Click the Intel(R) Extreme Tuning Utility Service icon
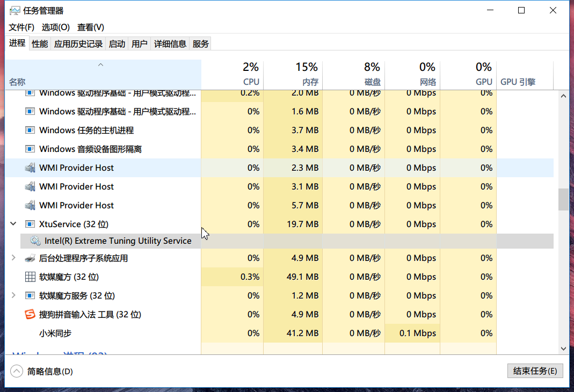 pos(35,241)
